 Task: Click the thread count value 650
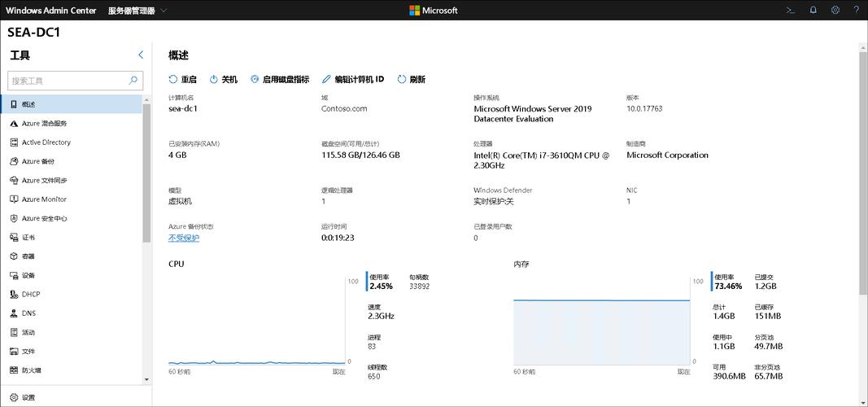coord(373,377)
